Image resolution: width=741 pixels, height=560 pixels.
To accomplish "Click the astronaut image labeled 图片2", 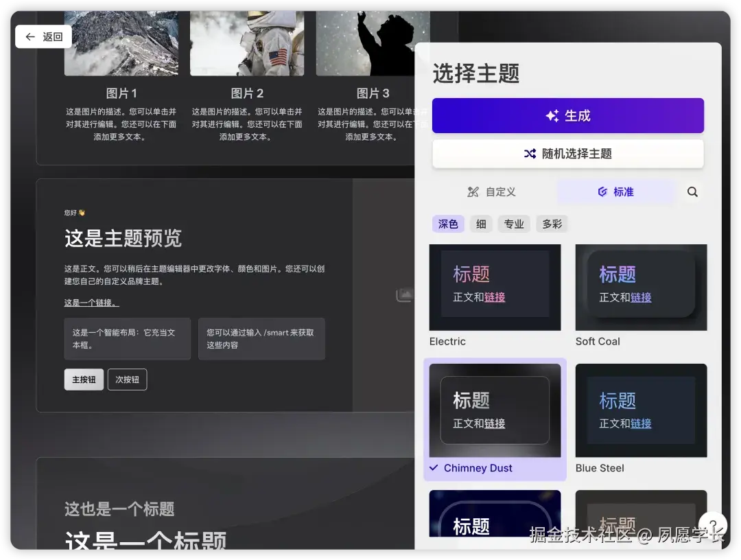I will click(x=247, y=43).
